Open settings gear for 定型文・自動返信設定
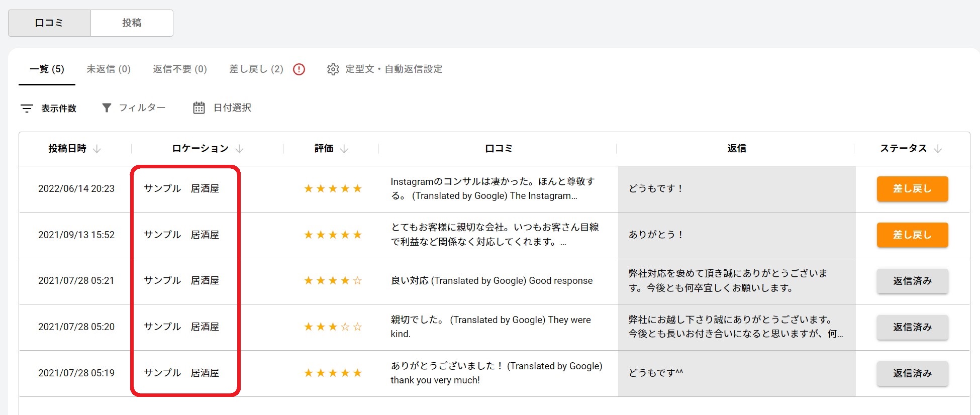 coord(333,69)
